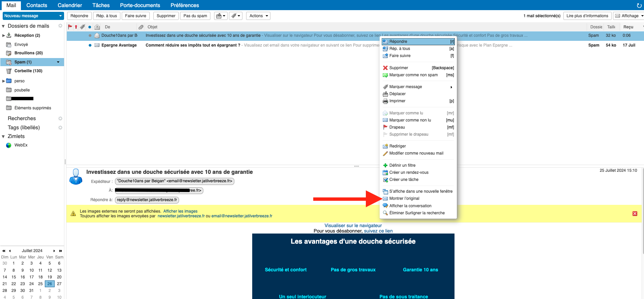
Task: Switch to the Tâches tab
Action: pyautogui.click(x=101, y=5)
